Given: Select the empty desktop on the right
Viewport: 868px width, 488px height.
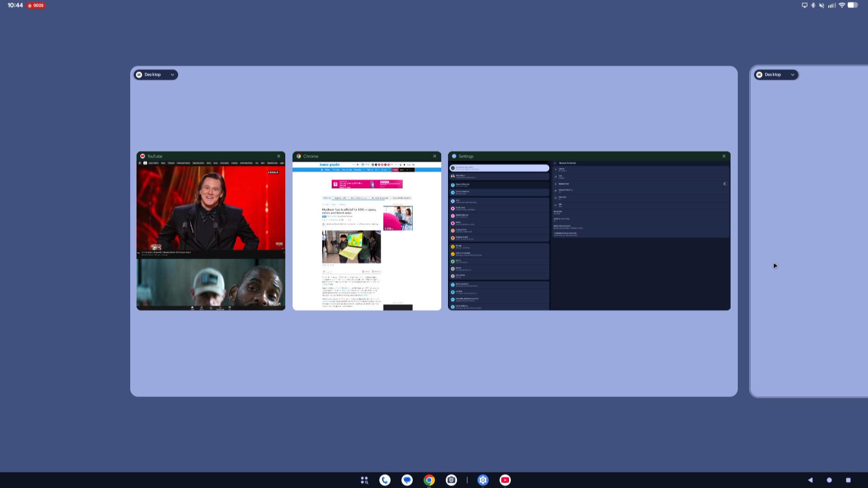Looking at the screenshot, I should [809, 233].
